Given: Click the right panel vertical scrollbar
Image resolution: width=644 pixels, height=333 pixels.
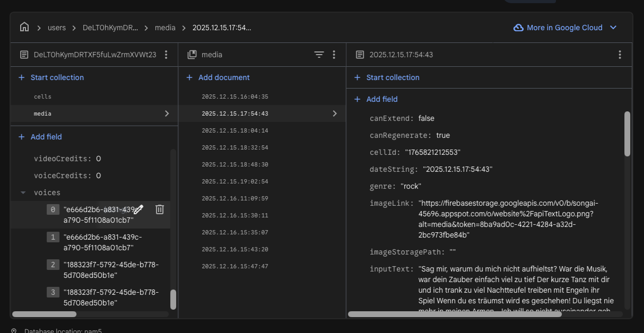Looking at the screenshot, I should (x=628, y=134).
